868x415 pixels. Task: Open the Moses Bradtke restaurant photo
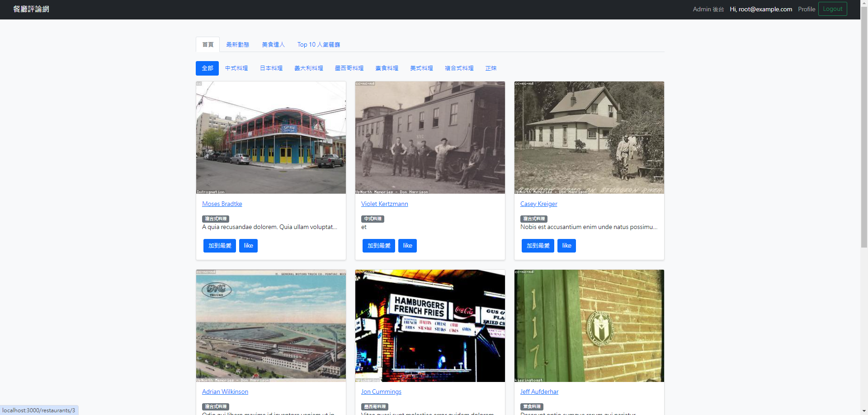click(271, 138)
